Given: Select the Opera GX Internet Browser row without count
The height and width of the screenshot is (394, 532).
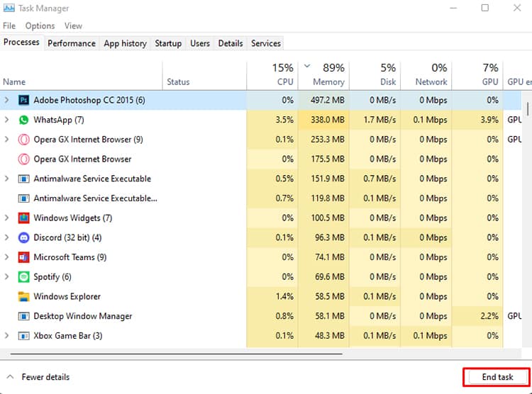Looking at the screenshot, I should coord(260,159).
